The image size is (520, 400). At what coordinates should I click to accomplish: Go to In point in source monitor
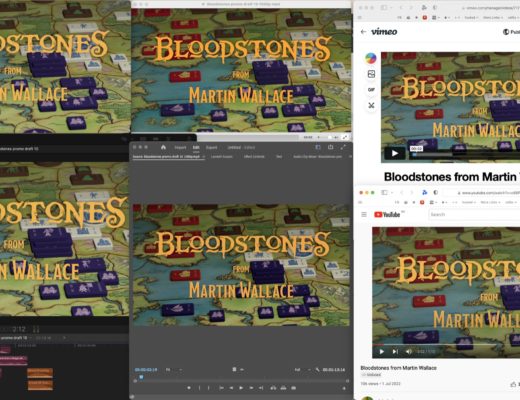pyautogui.click(x=221, y=388)
